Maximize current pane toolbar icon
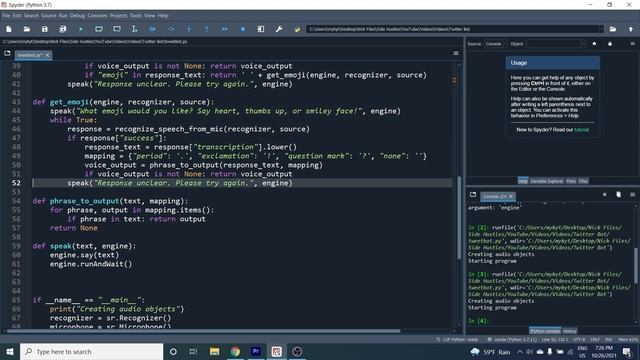This screenshot has width=640, height=360. click(261, 29)
